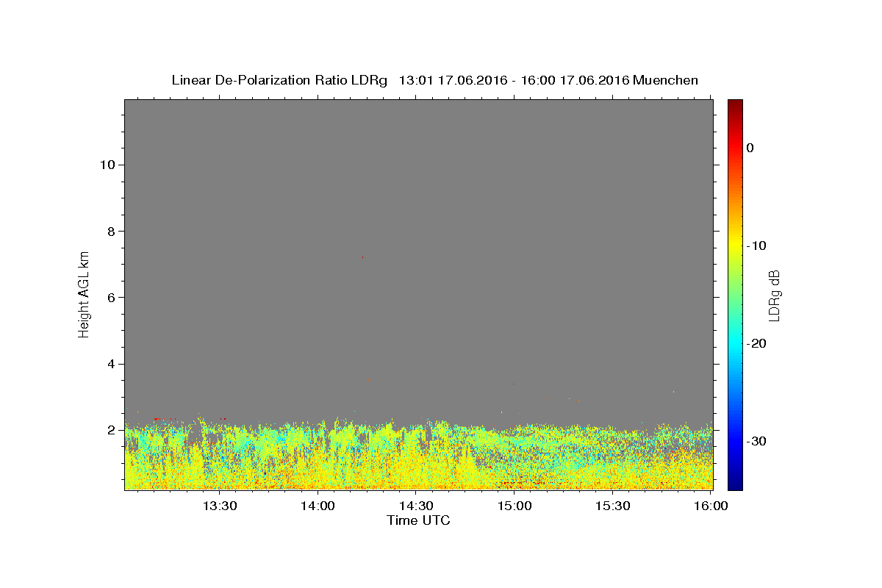Click the dark blue bottom of colorbar
The height and width of the screenshot is (588, 882).
pos(735,484)
